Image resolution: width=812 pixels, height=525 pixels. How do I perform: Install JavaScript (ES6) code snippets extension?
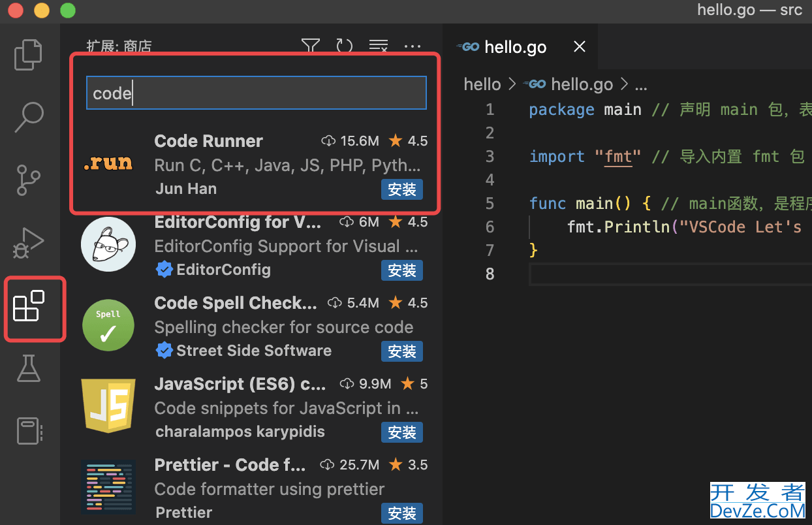(x=402, y=432)
